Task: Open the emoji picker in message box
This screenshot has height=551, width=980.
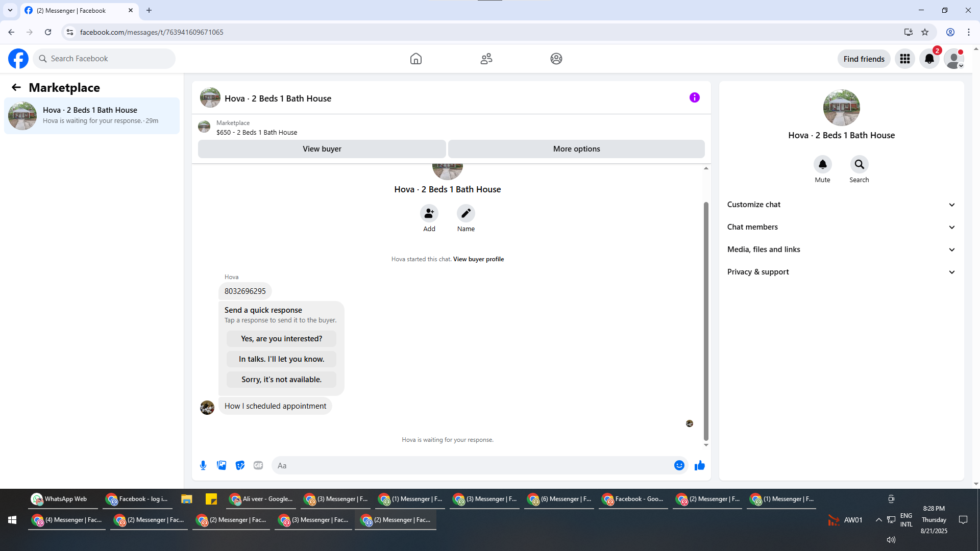Action: [x=679, y=465]
